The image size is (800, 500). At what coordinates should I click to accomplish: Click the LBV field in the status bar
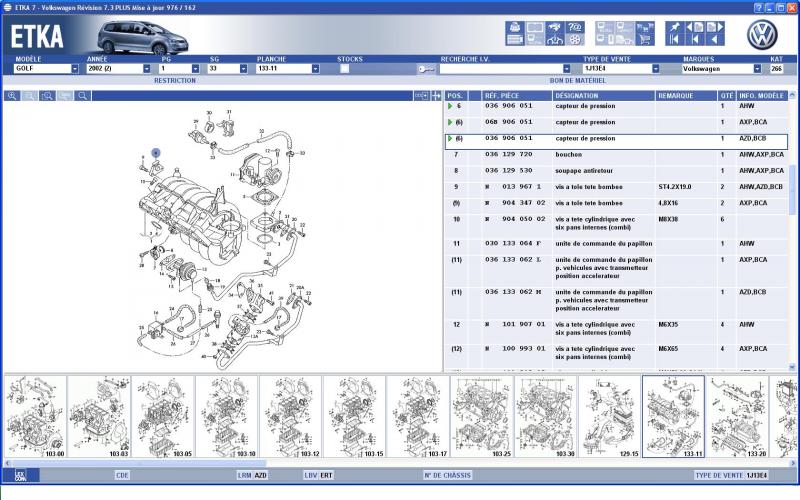tap(319, 476)
